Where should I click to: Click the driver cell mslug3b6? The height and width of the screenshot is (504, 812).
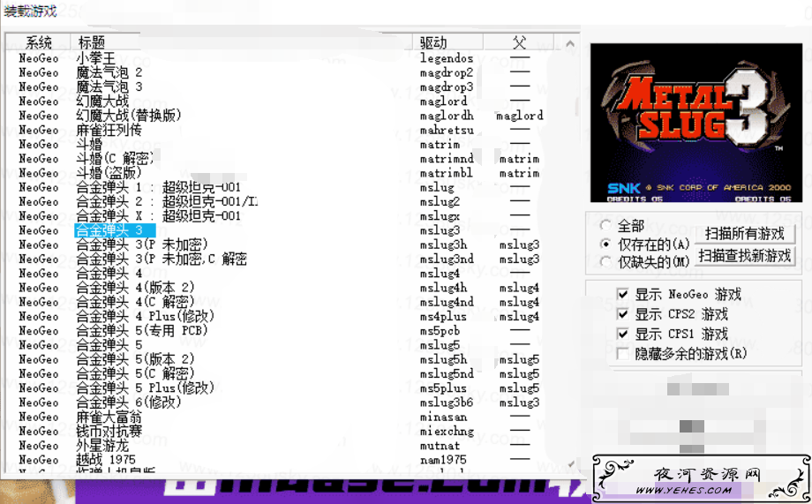coord(447,402)
